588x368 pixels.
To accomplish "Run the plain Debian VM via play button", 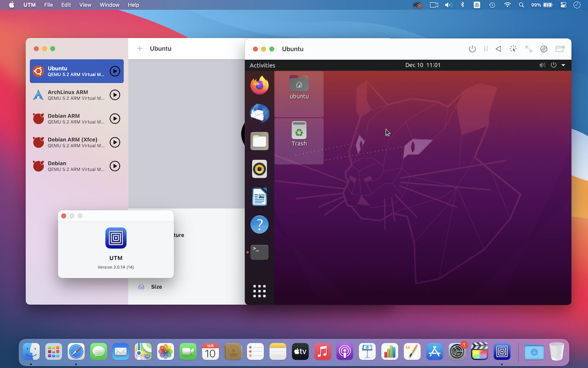I will 115,166.
